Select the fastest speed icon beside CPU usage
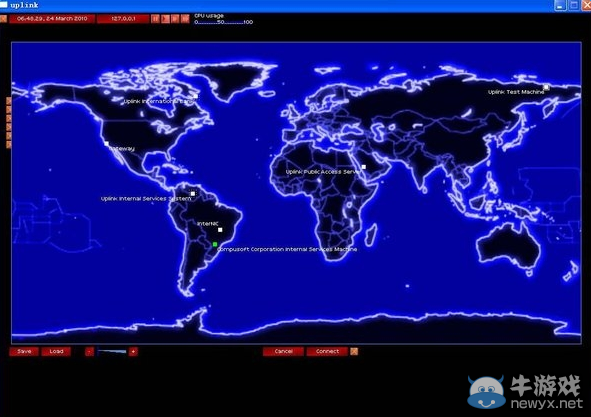The height and width of the screenshot is (417, 591). [x=185, y=18]
